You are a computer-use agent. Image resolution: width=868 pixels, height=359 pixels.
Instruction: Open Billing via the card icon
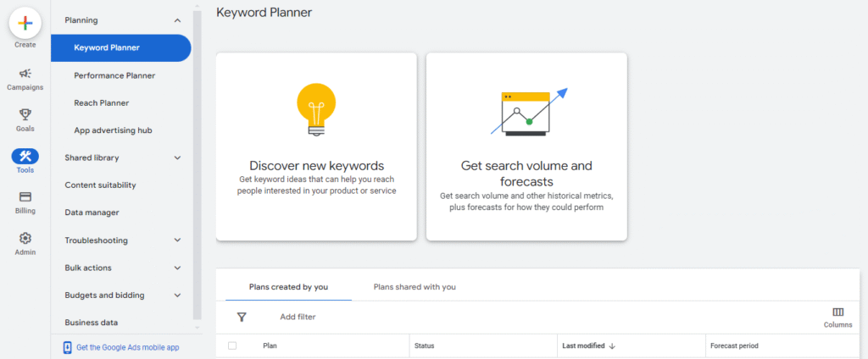(x=25, y=197)
